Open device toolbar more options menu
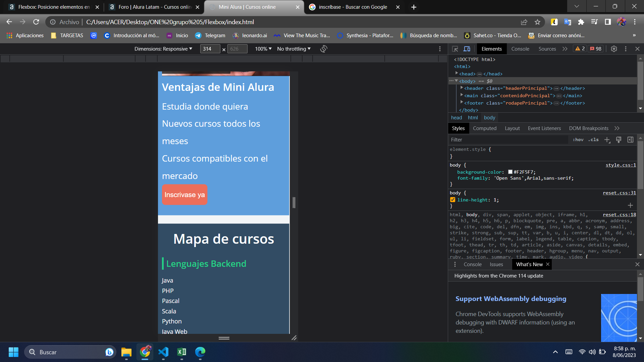Image resolution: width=644 pixels, height=362 pixels. 440,49
